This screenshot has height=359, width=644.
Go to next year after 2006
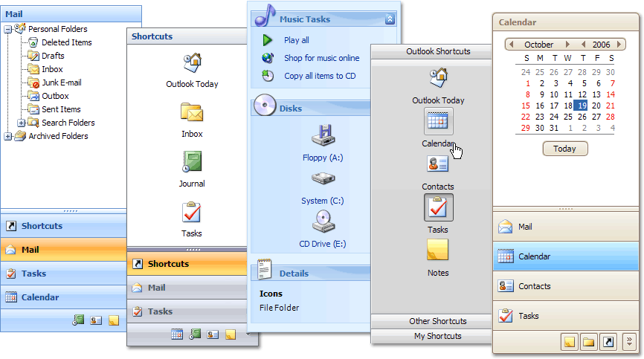click(x=619, y=45)
